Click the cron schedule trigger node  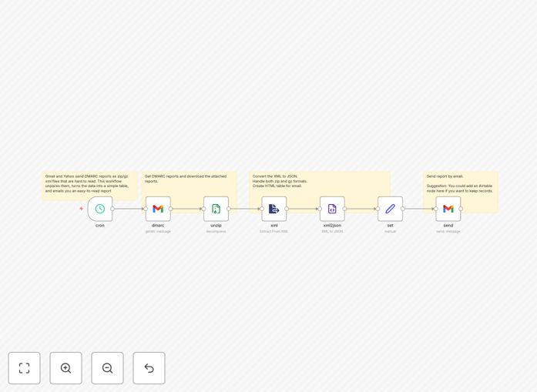pos(100,209)
